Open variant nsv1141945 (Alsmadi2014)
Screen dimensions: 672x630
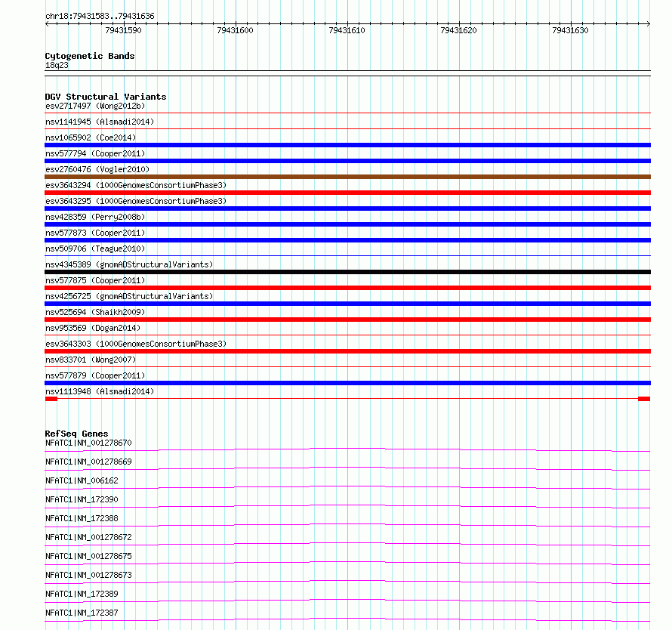point(100,122)
